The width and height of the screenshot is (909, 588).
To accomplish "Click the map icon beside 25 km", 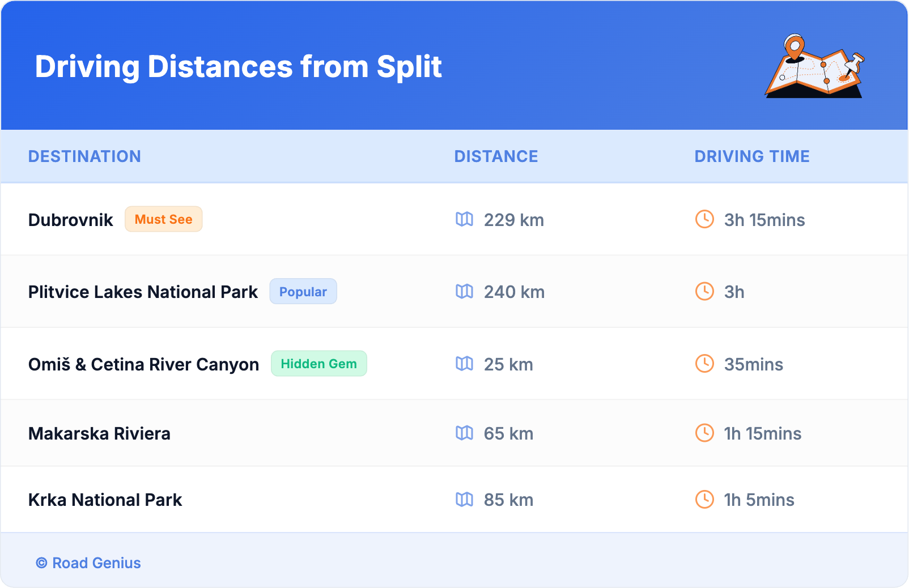I will coord(464,364).
